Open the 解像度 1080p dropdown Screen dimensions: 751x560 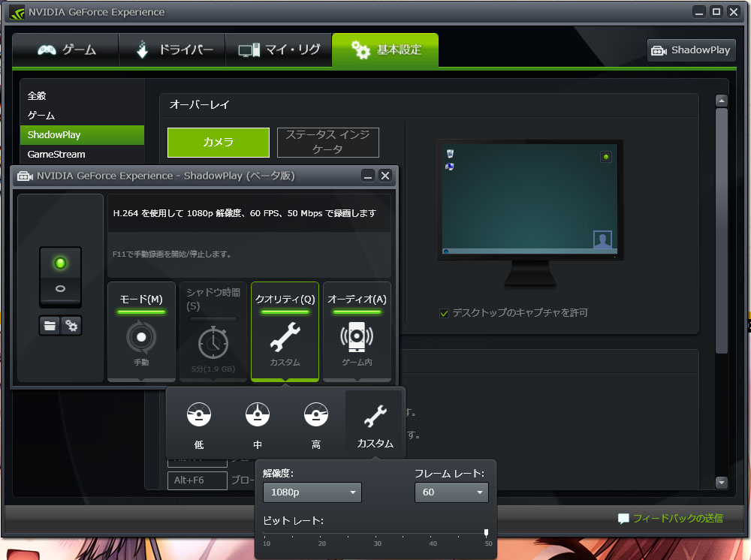tap(312, 492)
